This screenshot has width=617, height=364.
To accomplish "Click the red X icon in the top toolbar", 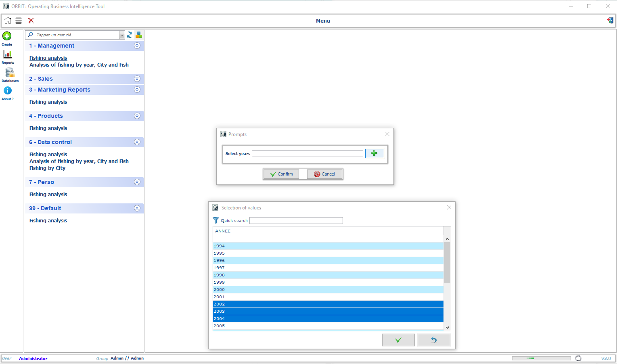I will tap(31, 21).
